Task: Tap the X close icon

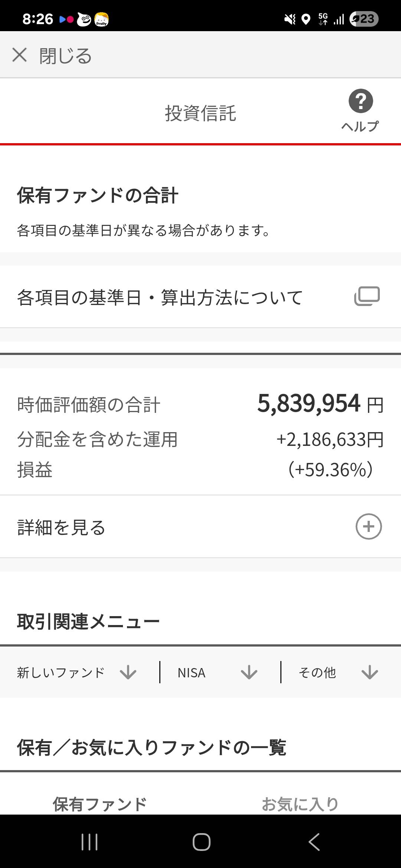Action: click(19, 55)
